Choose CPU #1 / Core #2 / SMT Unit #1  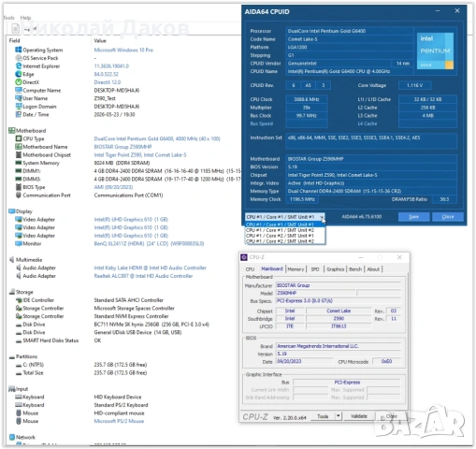tap(280, 236)
